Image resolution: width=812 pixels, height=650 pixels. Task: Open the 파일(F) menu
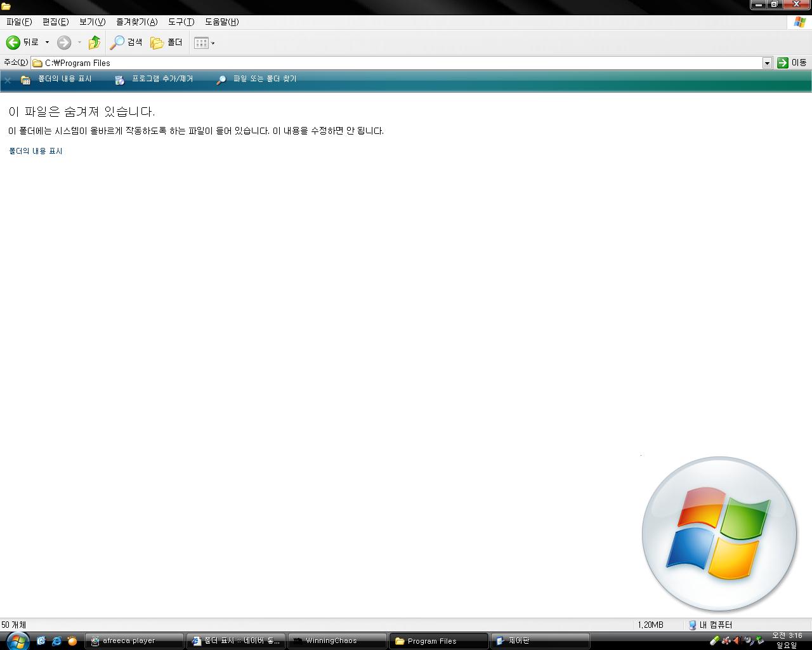point(19,22)
